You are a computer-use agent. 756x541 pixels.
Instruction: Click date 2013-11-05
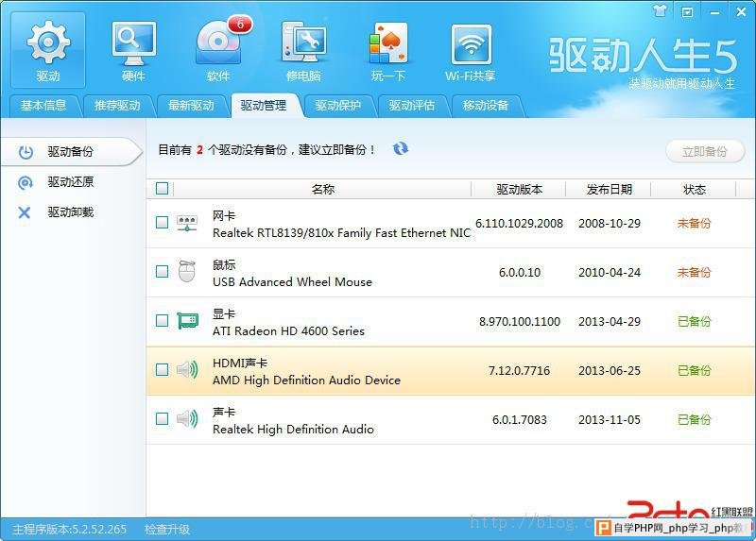pyautogui.click(x=610, y=420)
